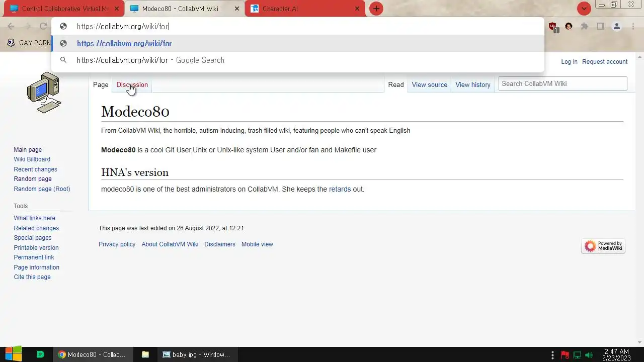This screenshot has width=644, height=362.
Task: Open the Random page link
Action: tap(33, 179)
